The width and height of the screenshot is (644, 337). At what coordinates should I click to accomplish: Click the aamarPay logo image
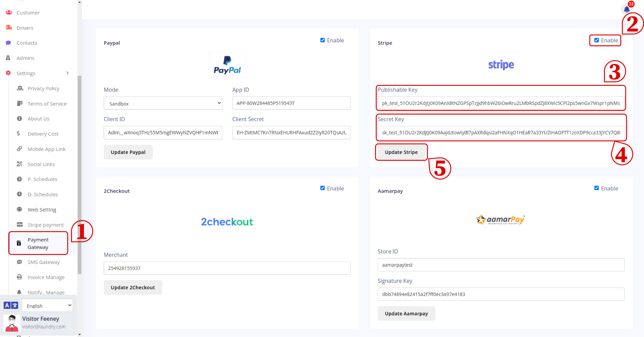501,220
